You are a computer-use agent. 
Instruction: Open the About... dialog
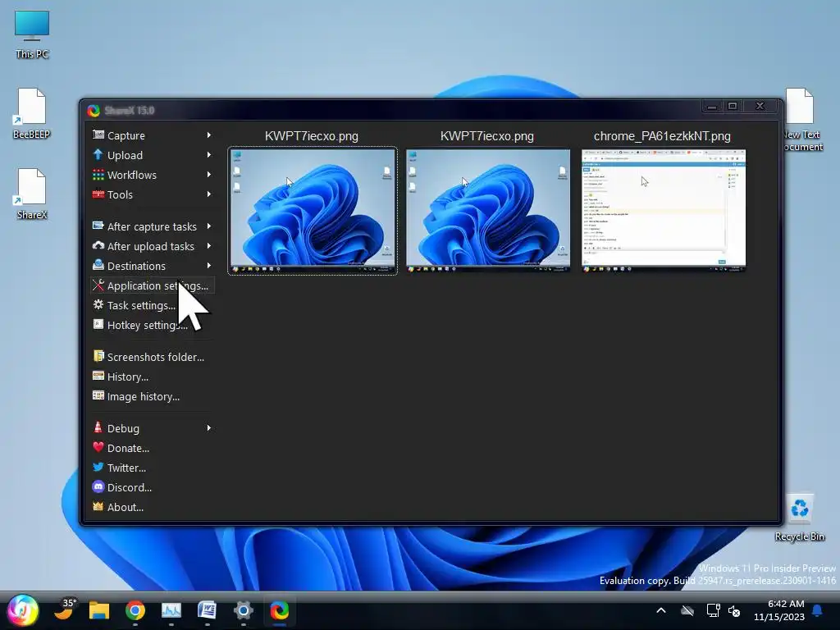153,507
